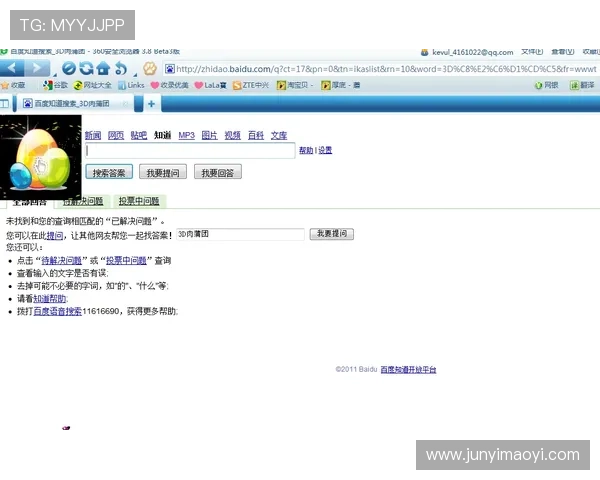Click 我要提问 button beside question field
Viewport: 600px width, 480px height.
[x=332, y=234]
